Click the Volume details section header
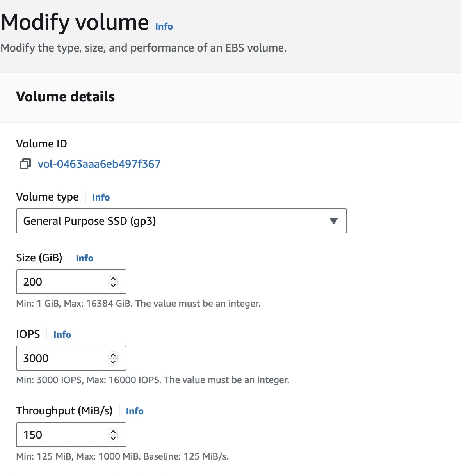 tap(66, 97)
